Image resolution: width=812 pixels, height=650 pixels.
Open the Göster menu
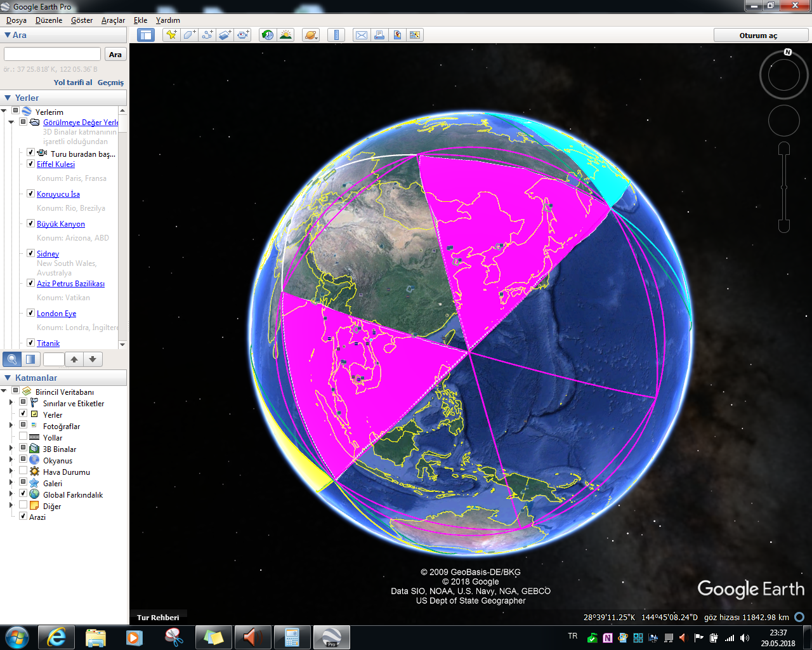[x=82, y=20]
